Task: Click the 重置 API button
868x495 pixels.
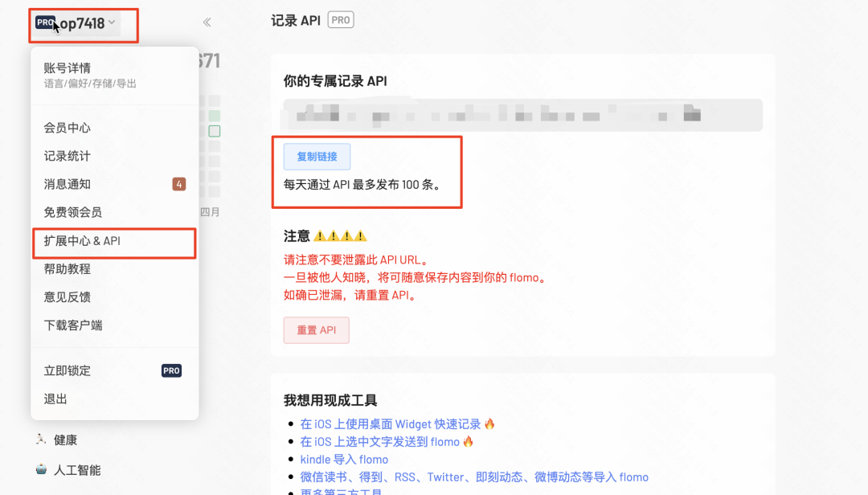Action: (x=316, y=330)
